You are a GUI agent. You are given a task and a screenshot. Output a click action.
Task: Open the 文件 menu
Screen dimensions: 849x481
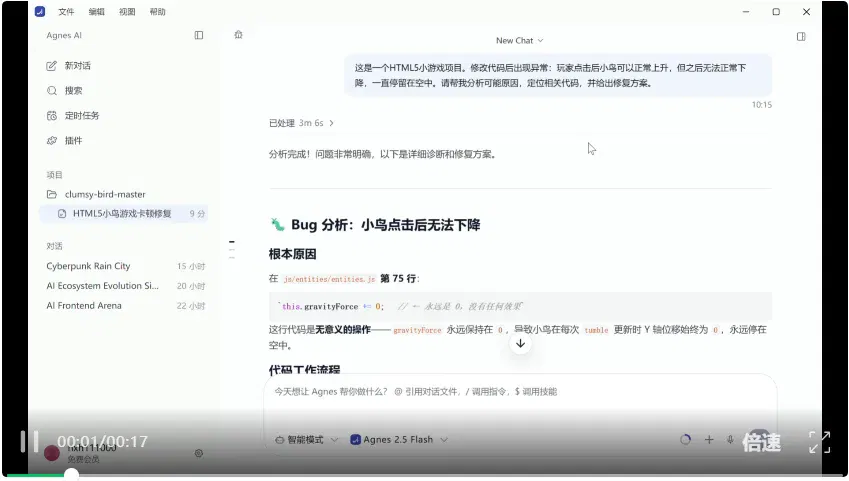click(x=66, y=12)
